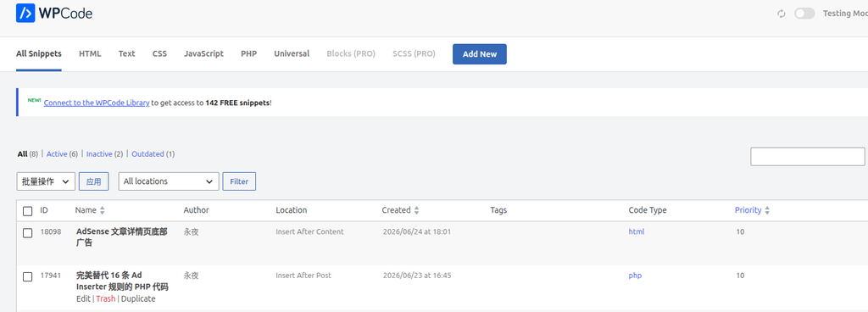The image size is (868, 312).
Task: Click Tags column header
Action: tap(498, 210)
